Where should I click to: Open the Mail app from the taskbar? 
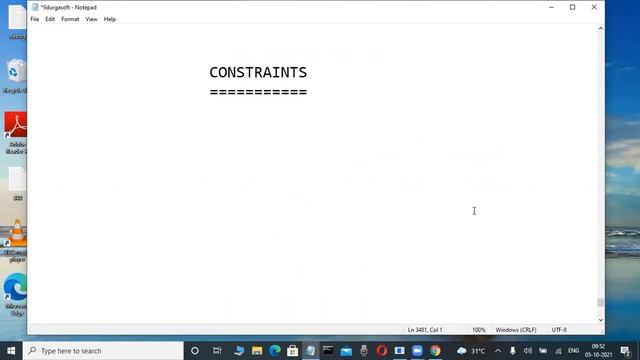[346, 351]
